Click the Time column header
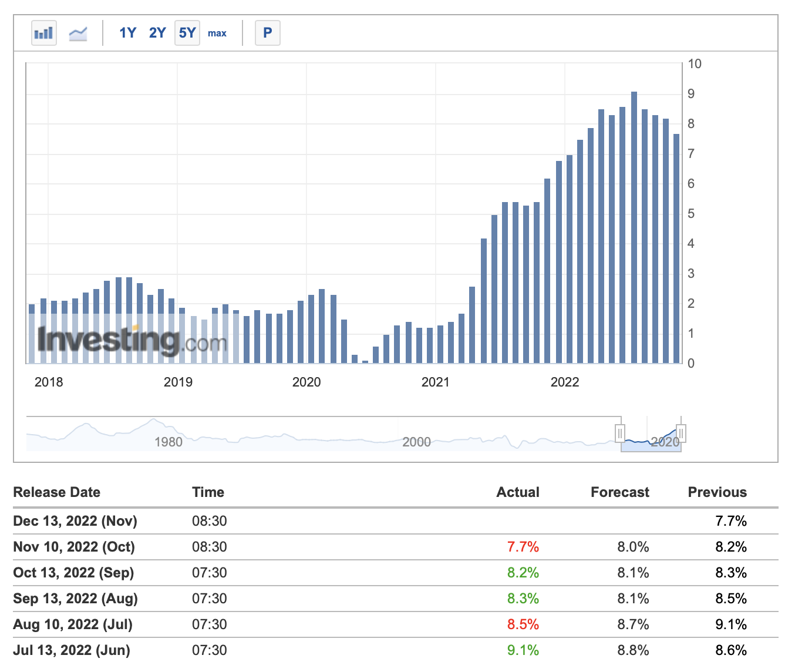 pos(208,492)
